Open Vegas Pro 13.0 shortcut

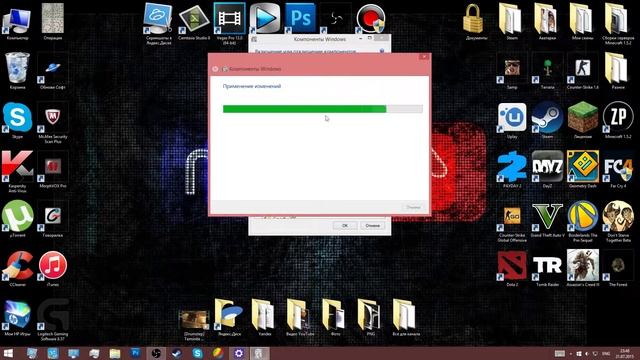click(x=229, y=23)
